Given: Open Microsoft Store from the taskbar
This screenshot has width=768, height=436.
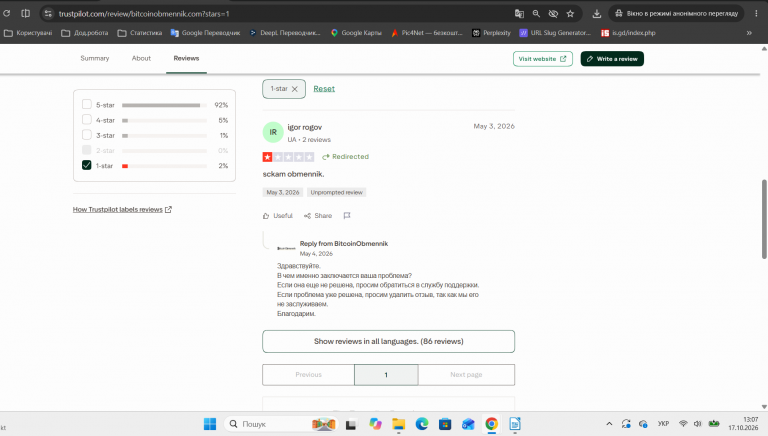Looking at the screenshot, I should click(x=445, y=424).
